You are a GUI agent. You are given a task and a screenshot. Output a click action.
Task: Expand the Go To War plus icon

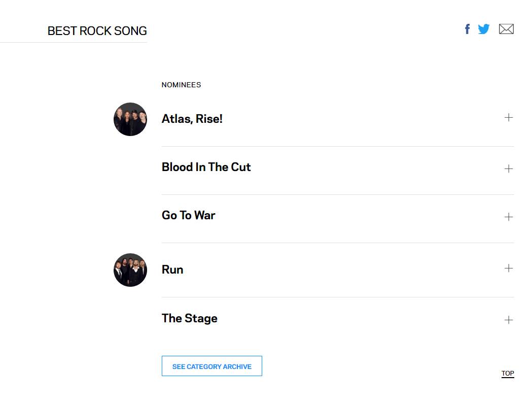click(508, 217)
